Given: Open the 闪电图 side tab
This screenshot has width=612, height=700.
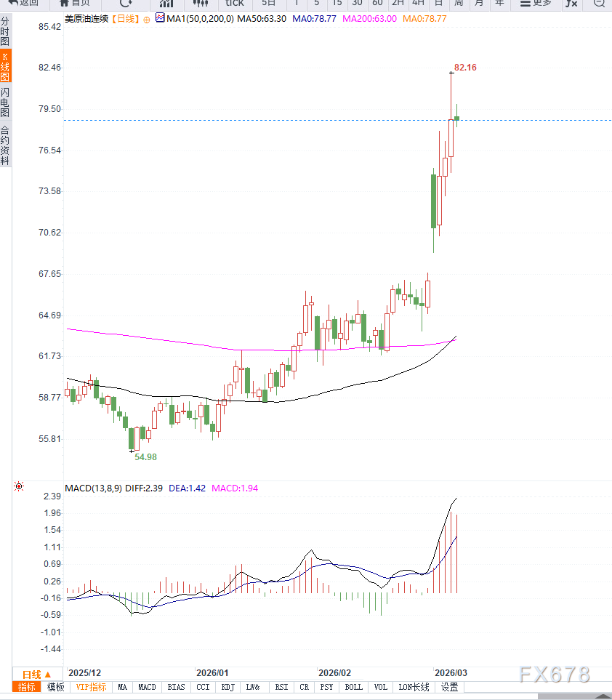Looking at the screenshot, I should coord(5,102).
